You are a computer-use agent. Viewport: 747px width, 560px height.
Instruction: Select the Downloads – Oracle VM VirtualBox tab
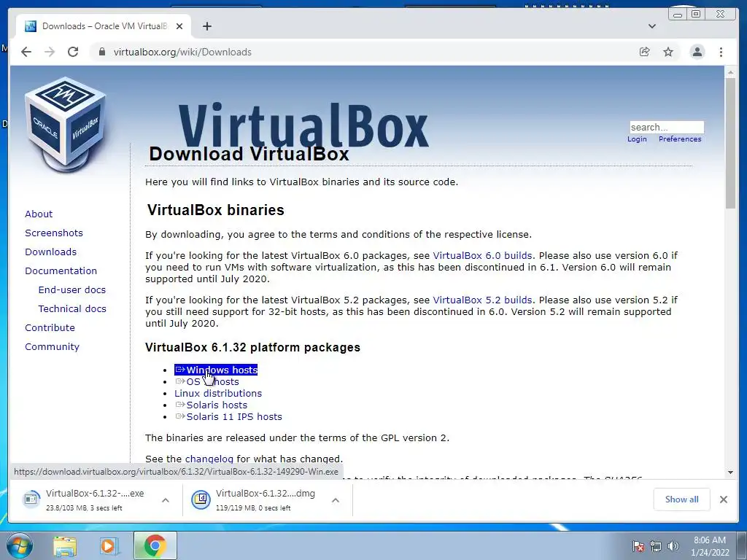pos(104,26)
